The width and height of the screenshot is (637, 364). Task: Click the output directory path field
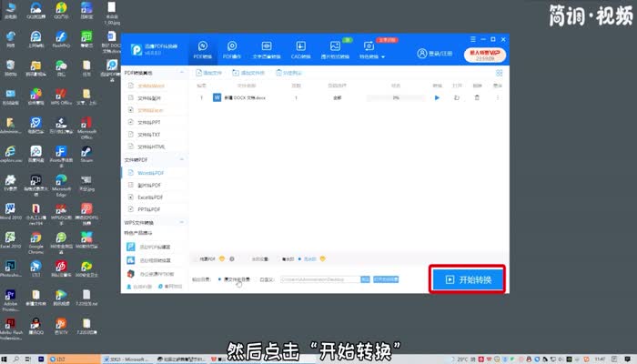(318, 279)
